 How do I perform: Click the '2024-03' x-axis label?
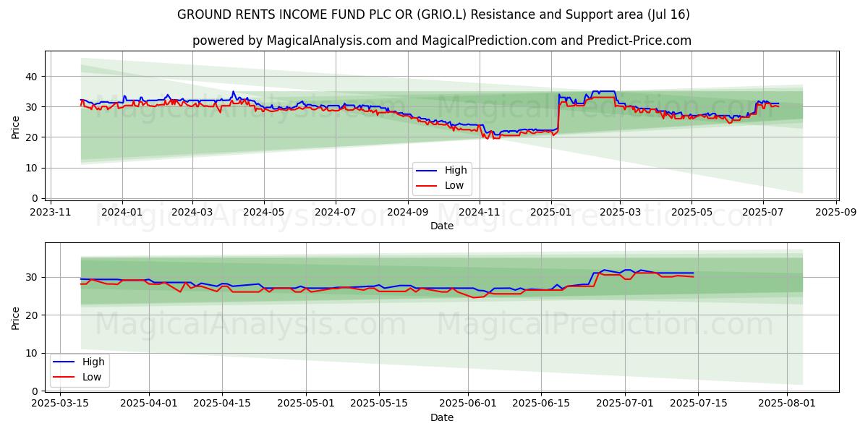point(192,213)
